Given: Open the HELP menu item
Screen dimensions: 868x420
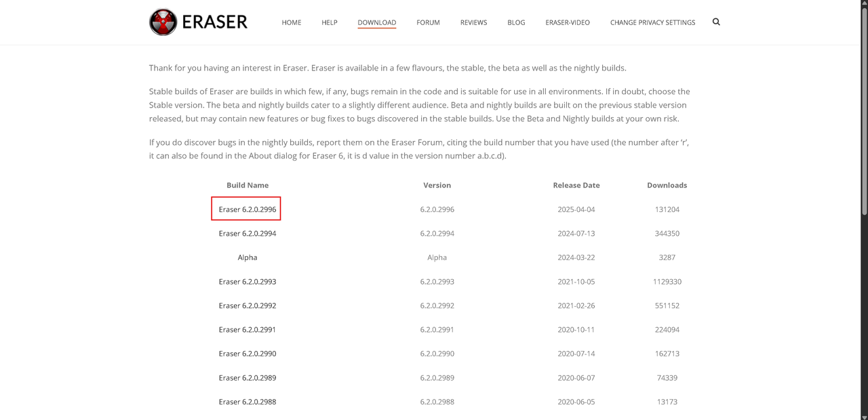Looking at the screenshot, I should 330,22.
